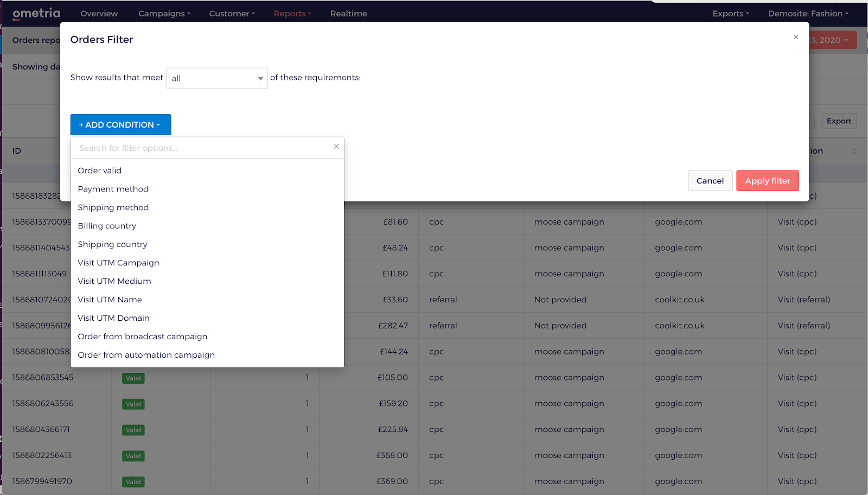Viewport: 868px width, 495px height.
Task: Open the Demosite: Fashion account menu
Action: 808,14
